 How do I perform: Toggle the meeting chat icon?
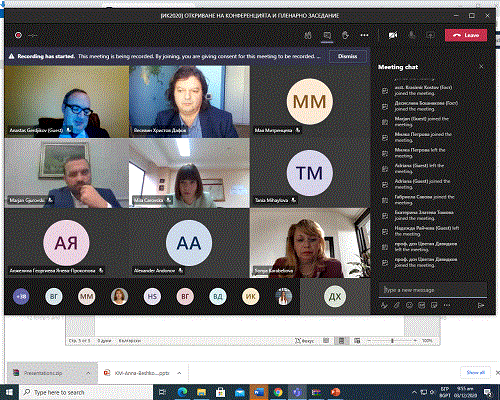[327, 35]
